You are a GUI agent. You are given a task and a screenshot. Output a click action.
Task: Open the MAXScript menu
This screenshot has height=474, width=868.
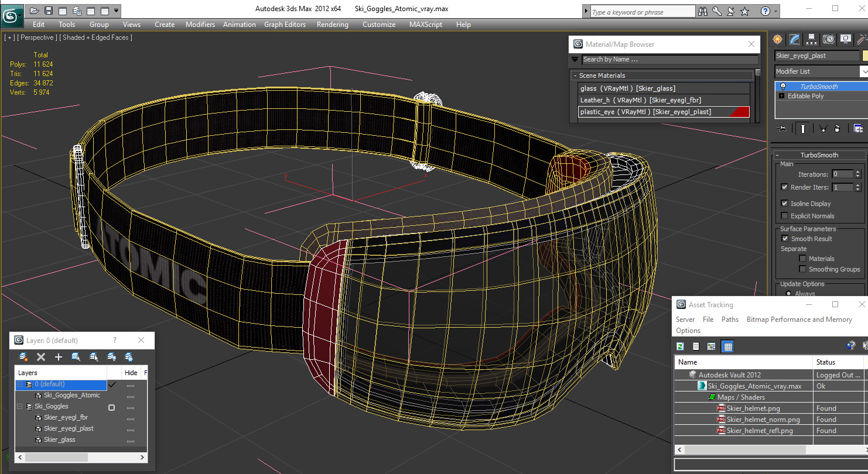(426, 25)
